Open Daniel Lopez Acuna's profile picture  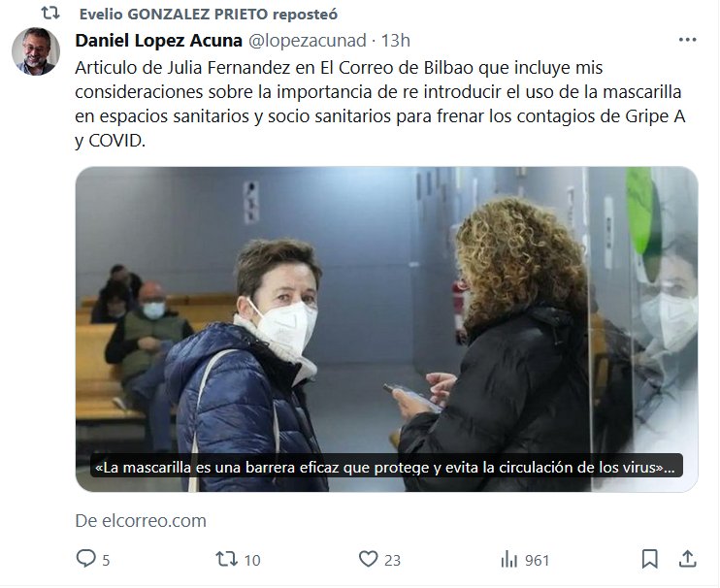(36, 51)
